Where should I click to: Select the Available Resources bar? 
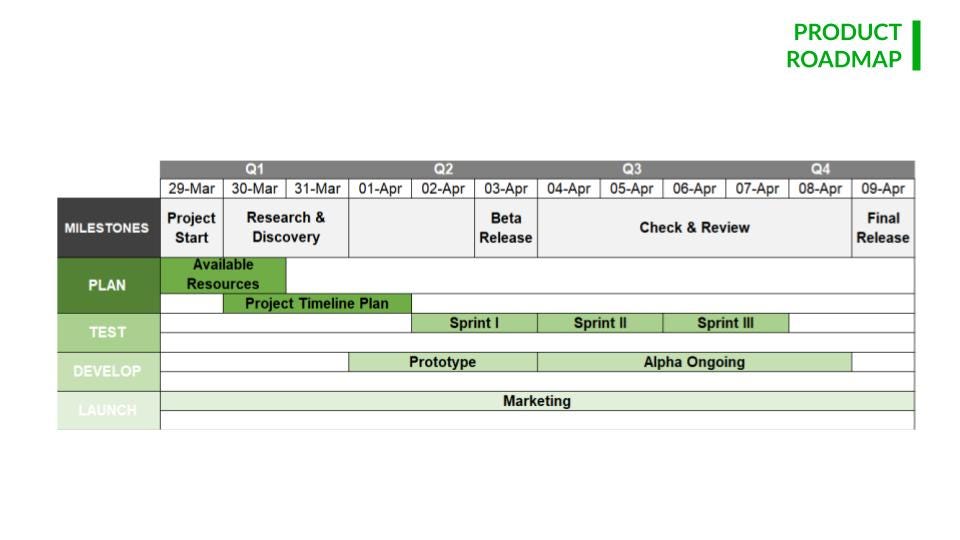point(223,275)
